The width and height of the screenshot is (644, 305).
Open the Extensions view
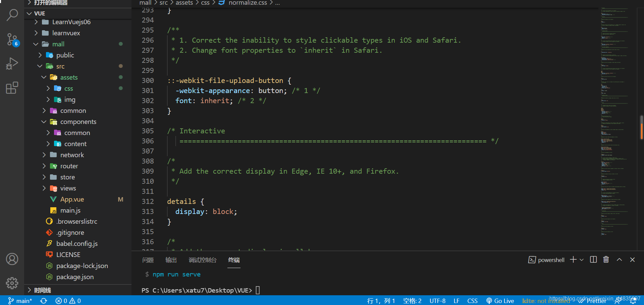click(12, 88)
